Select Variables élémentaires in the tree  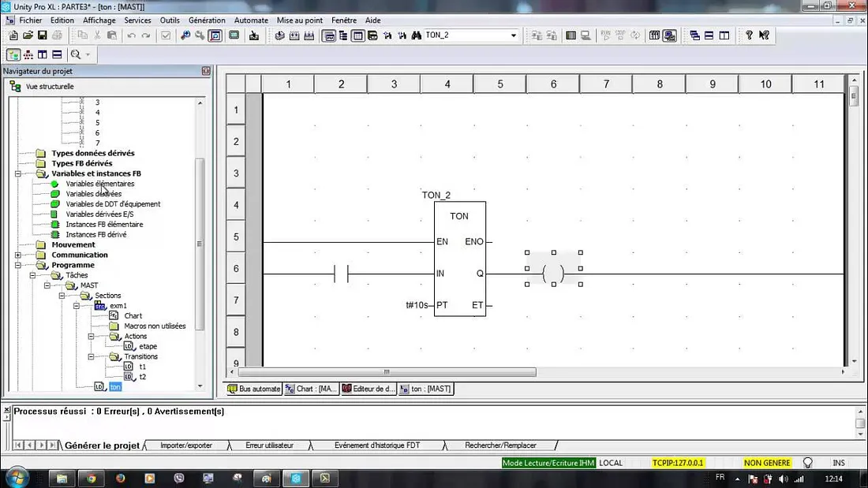coord(99,184)
